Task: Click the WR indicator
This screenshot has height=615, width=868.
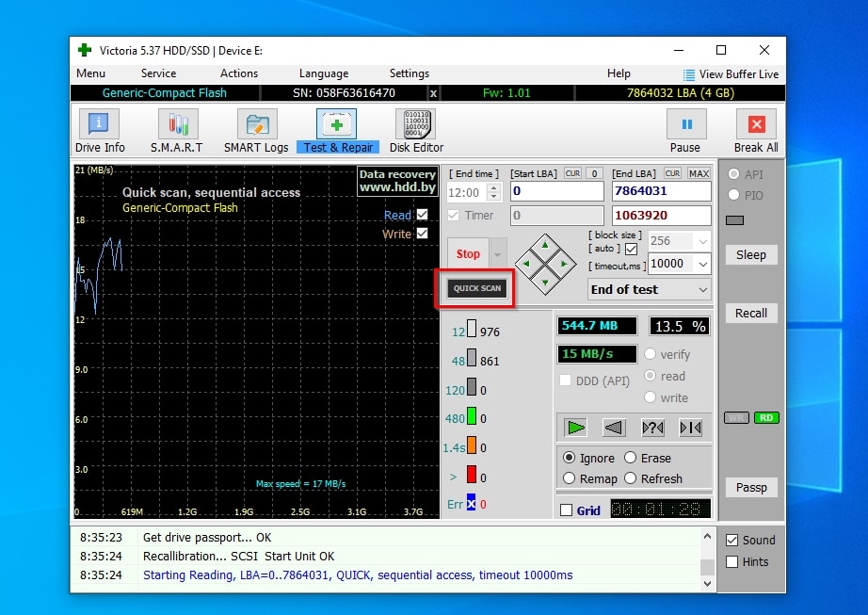Action: pos(736,418)
